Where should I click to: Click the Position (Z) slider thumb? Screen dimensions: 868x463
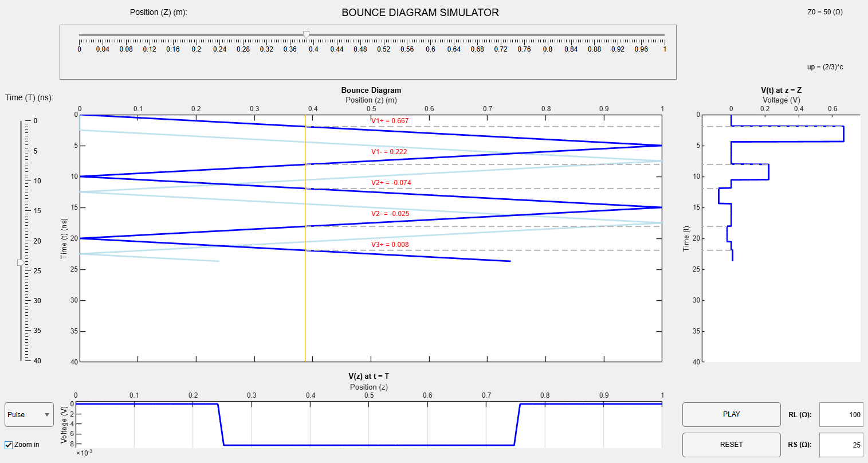305,34
